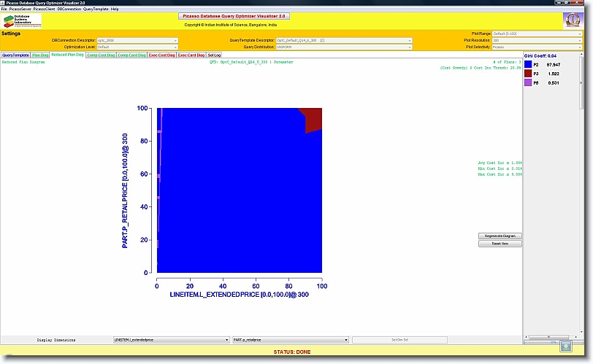Click the Regenerate Diagram button
This screenshot has height=364, width=593.
pyautogui.click(x=500, y=236)
